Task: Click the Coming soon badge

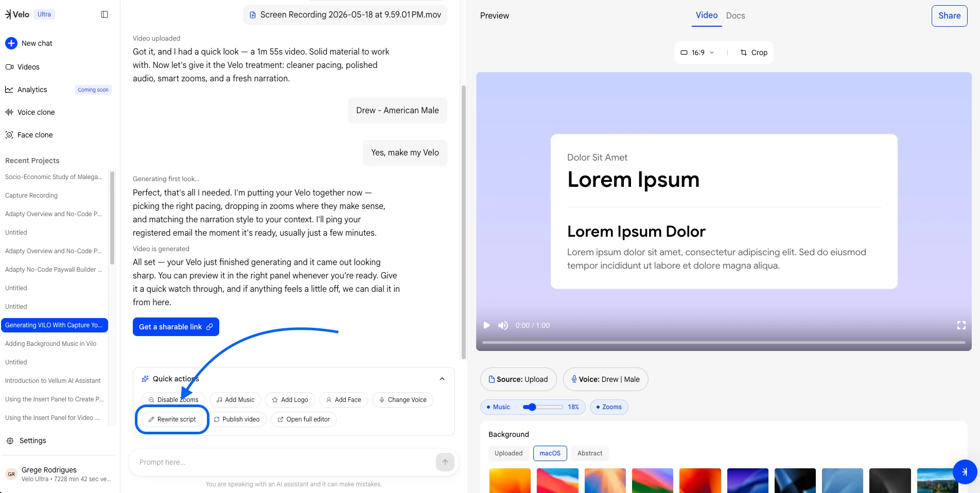Action: 93,90
